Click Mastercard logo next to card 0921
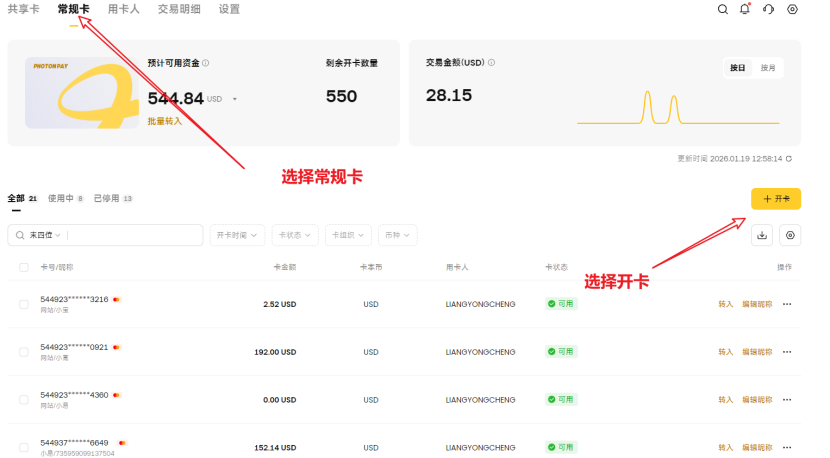Screen dimensions: 830x458 (116, 347)
